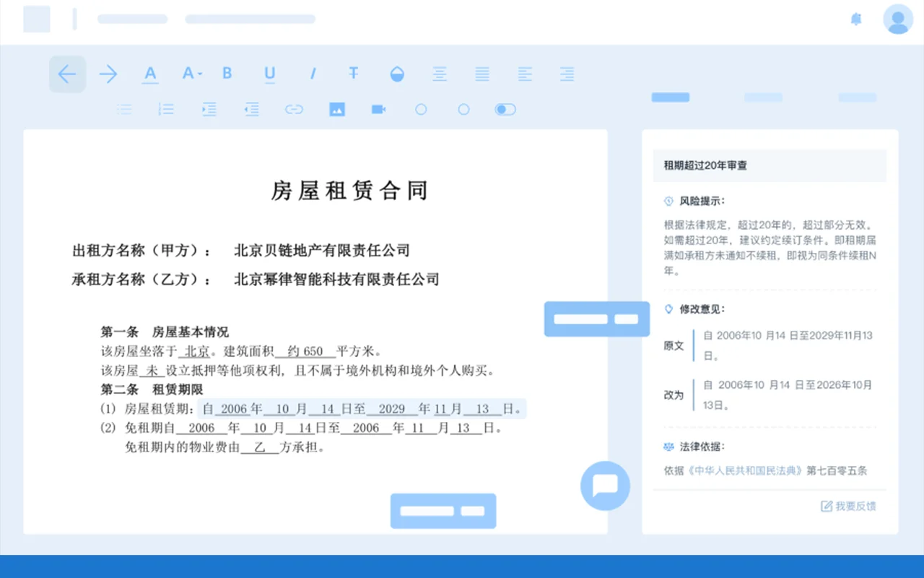Toggle italic formatting

313,74
